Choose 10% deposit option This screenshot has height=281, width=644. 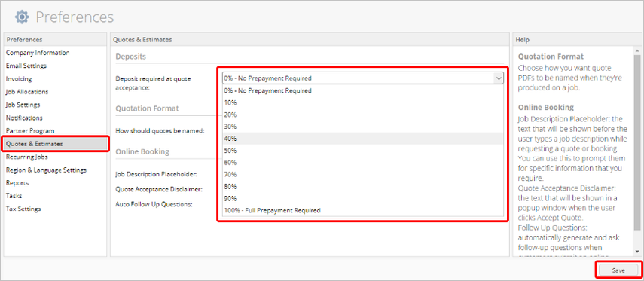363,102
